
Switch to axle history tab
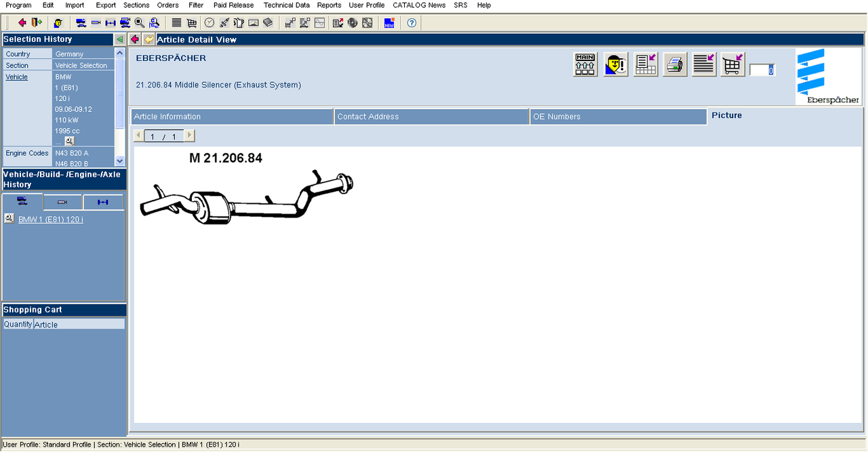[103, 201]
